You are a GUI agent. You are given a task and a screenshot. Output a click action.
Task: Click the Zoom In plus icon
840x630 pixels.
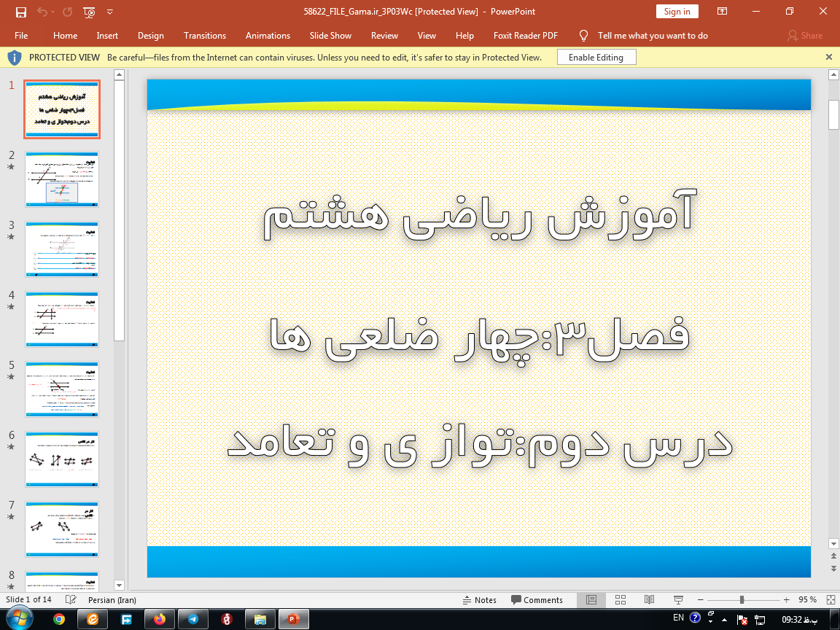coord(787,600)
